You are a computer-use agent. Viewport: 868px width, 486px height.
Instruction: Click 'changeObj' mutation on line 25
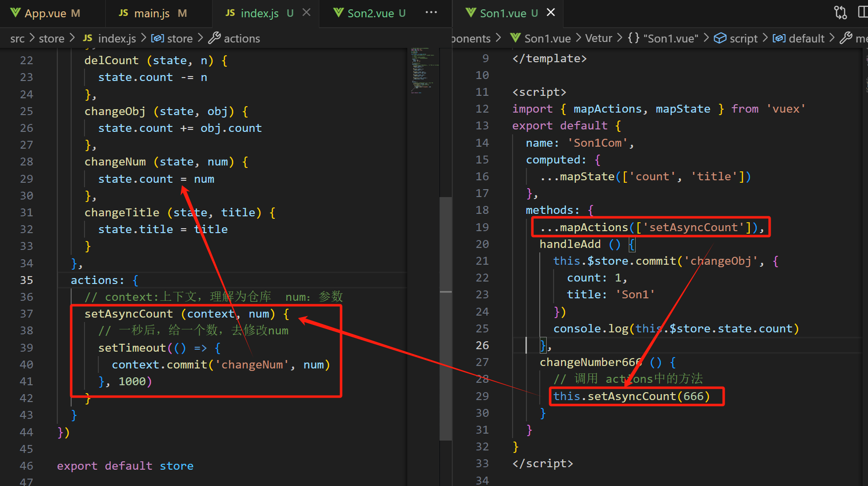[x=115, y=111]
